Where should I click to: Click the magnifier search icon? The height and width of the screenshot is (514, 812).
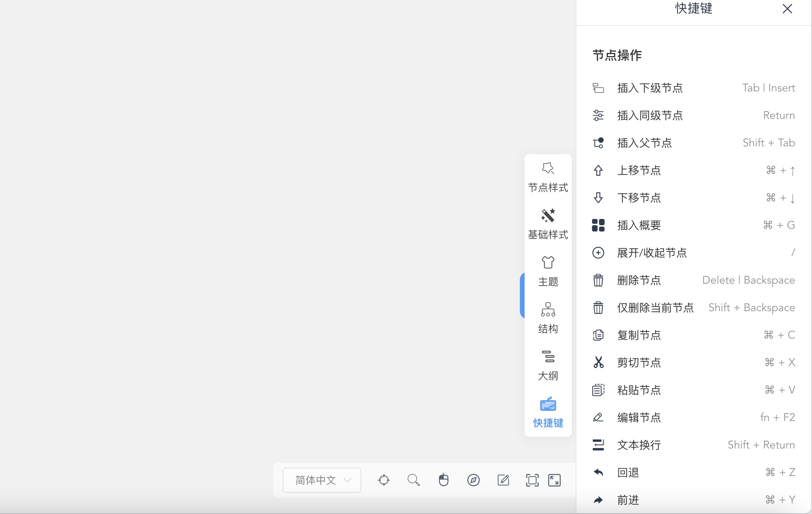(x=413, y=480)
